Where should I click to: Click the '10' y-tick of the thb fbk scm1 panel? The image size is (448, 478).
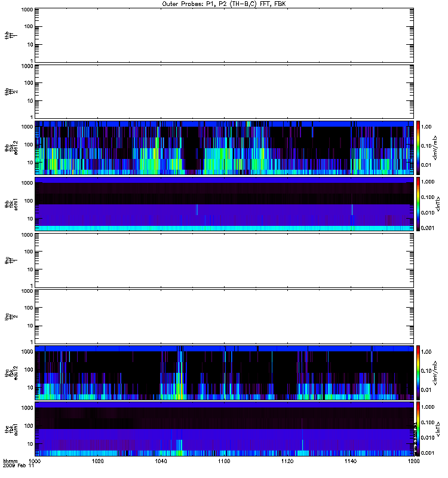[x=30, y=219]
